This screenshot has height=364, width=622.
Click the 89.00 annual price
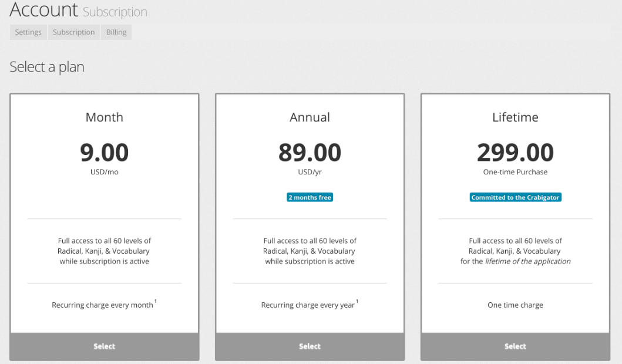pos(310,153)
